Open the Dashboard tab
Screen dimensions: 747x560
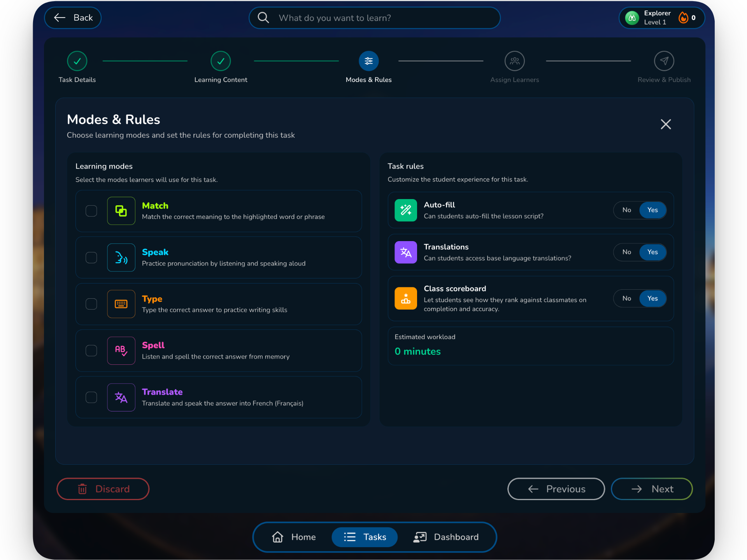[446, 537]
